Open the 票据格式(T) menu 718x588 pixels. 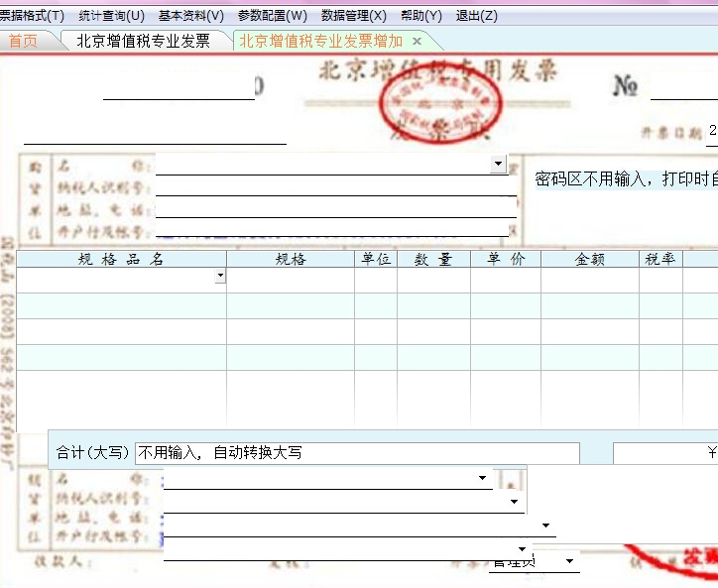[x=32, y=16]
